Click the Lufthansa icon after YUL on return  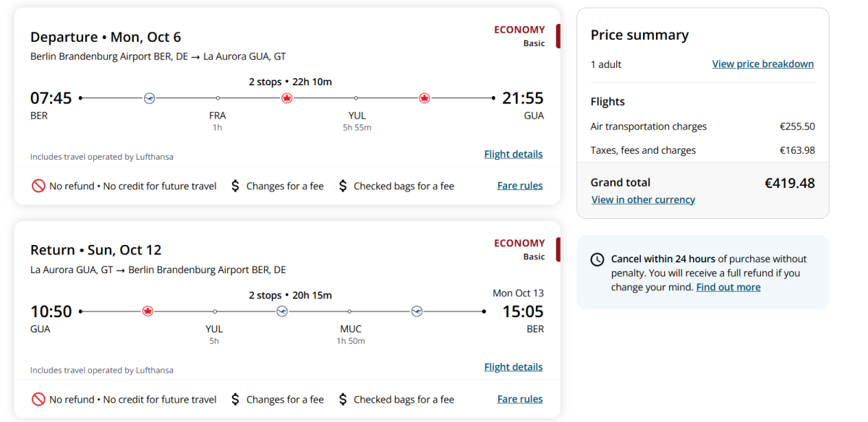click(282, 311)
